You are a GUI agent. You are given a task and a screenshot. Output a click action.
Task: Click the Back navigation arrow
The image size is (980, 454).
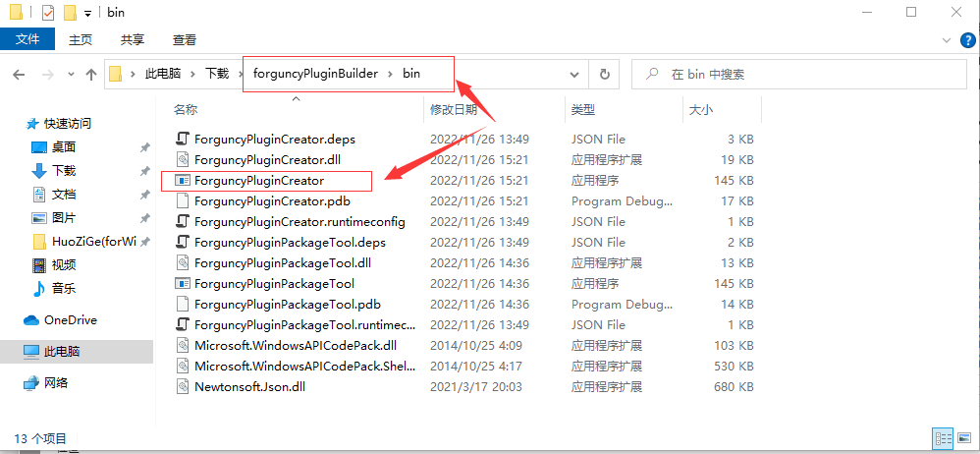pos(19,75)
